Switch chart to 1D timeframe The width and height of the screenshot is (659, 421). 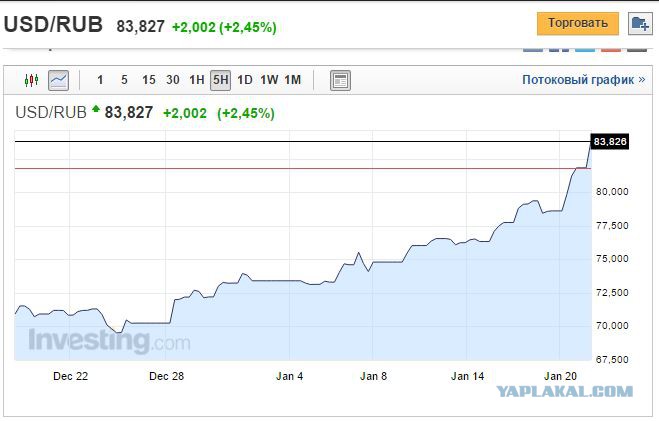click(x=245, y=80)
